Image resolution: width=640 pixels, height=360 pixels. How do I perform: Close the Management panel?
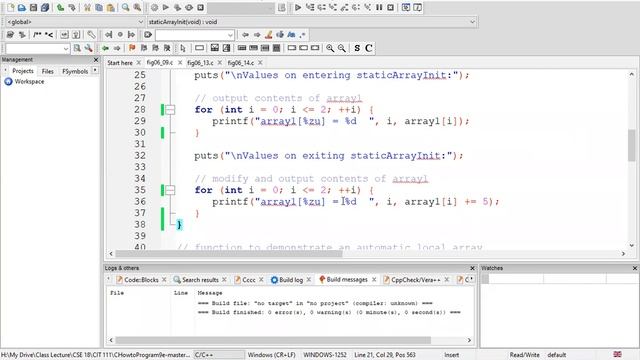point(96,60)
